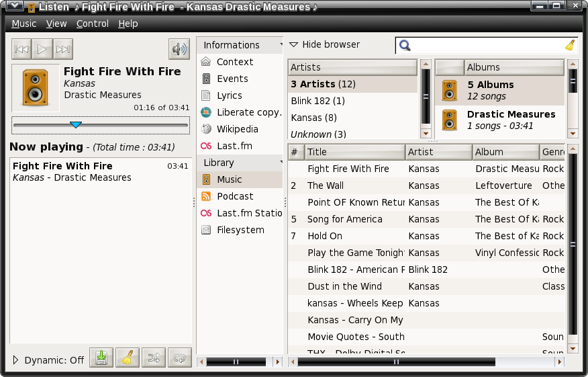Open the Wikipedia item
The height and width of the screenshot is (377, 588).
[x=240, y=129]
